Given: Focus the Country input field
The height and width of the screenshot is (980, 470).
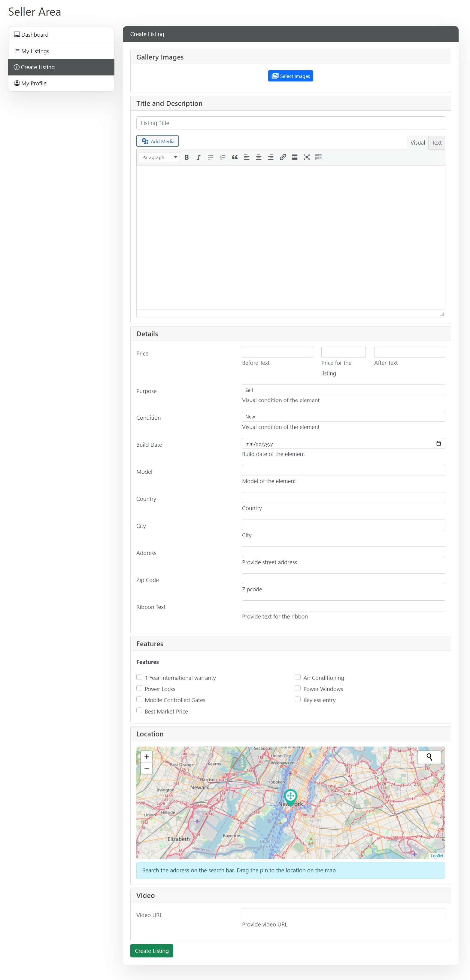Looking at the screenshot, I should point(344,498).
